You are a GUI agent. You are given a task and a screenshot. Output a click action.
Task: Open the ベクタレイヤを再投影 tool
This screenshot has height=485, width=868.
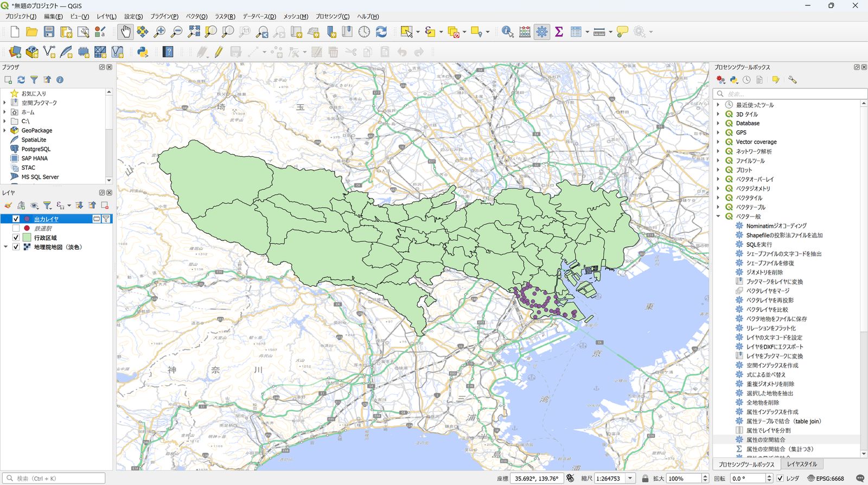click(x=769, y=300)
